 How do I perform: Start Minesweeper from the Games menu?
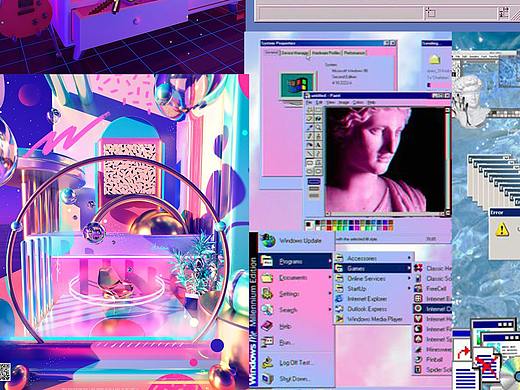(433, 349)
